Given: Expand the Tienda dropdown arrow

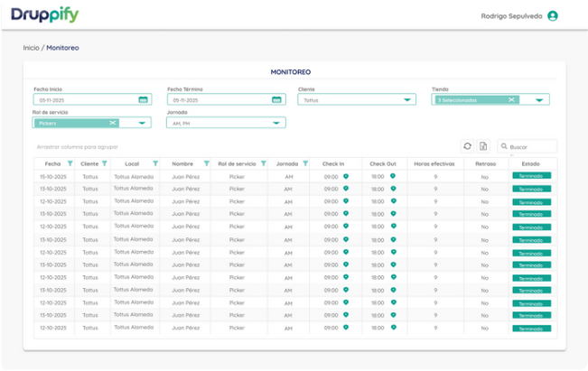Looking at the screenshot, I should click(539, 100).
